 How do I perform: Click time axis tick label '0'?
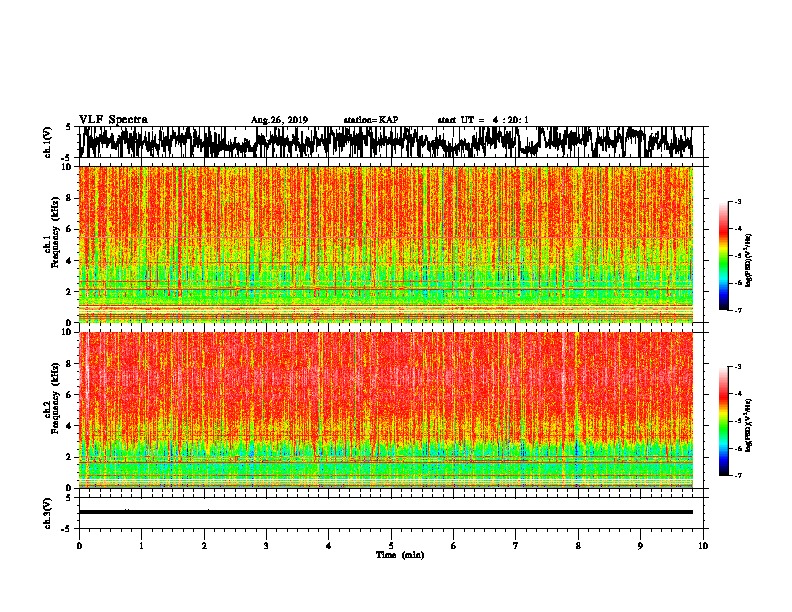[x=79, y=546]
